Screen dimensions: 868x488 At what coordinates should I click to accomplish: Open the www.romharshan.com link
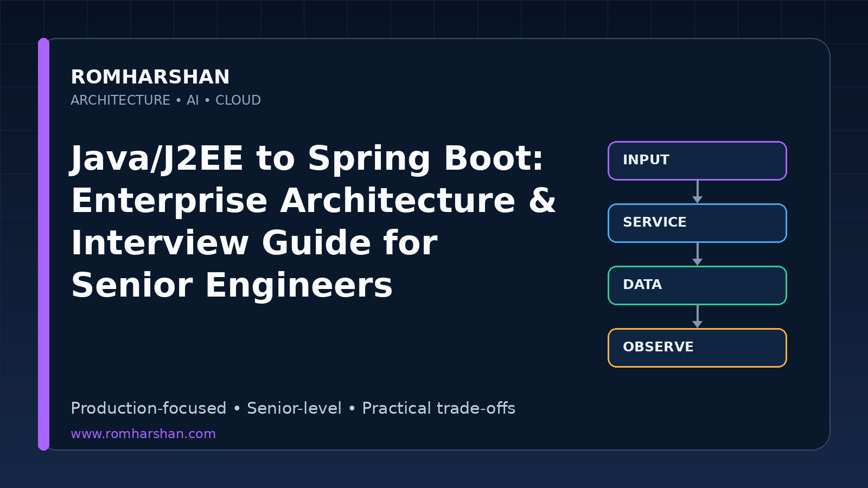pos(143,434)
